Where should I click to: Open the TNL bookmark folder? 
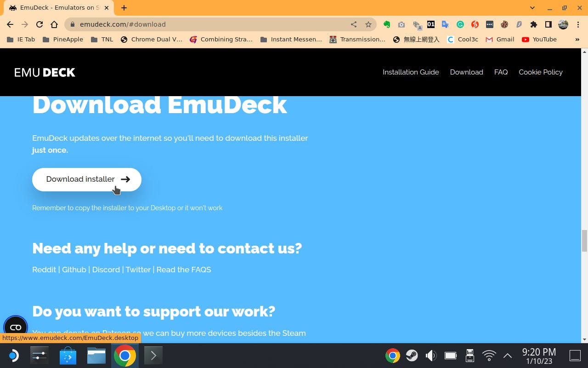tap(102, 40)
